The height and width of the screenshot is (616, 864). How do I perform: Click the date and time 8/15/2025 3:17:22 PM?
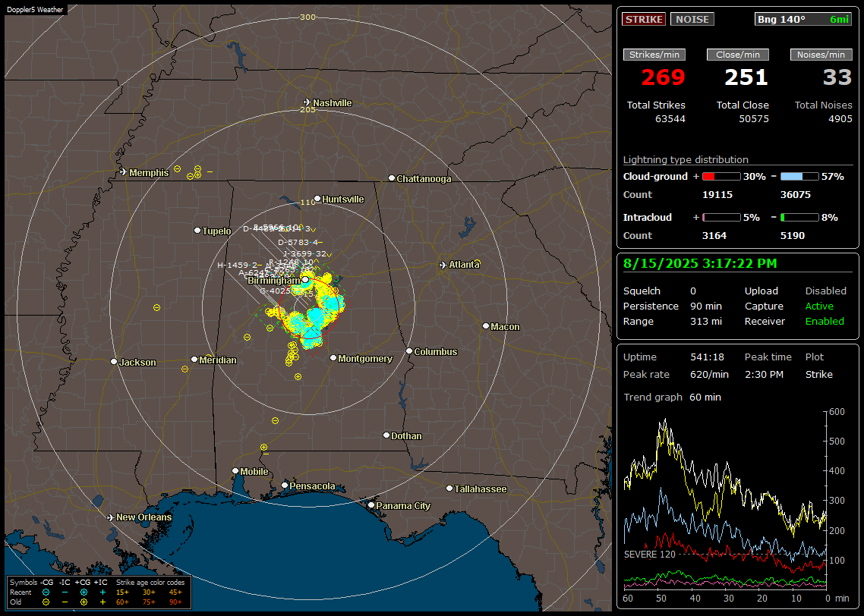[x=700, y=264]
